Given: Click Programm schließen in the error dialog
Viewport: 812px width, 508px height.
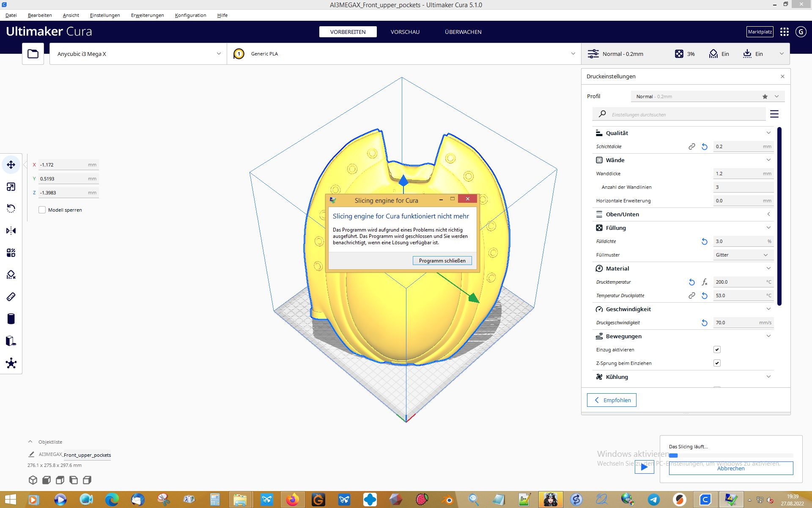Looking at the screenshot, I should coord(442,260).
